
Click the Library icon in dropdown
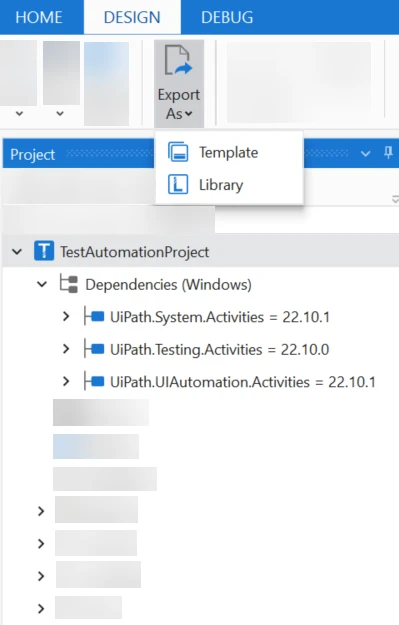(x=178, y=185)
